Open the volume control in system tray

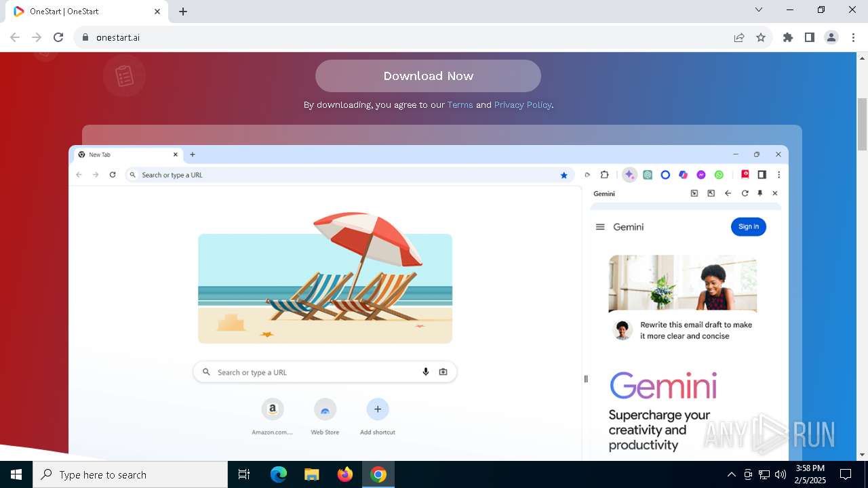[x=781, y=474]
